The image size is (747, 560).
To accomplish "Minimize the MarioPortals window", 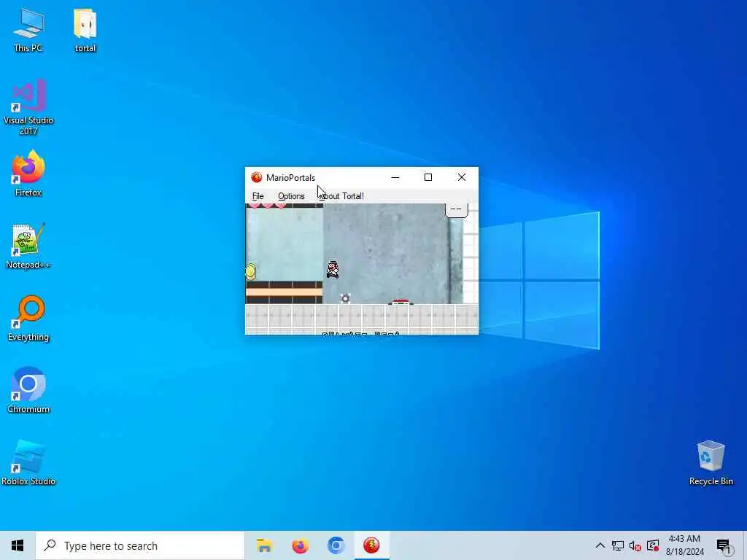I will pos(395,178).
